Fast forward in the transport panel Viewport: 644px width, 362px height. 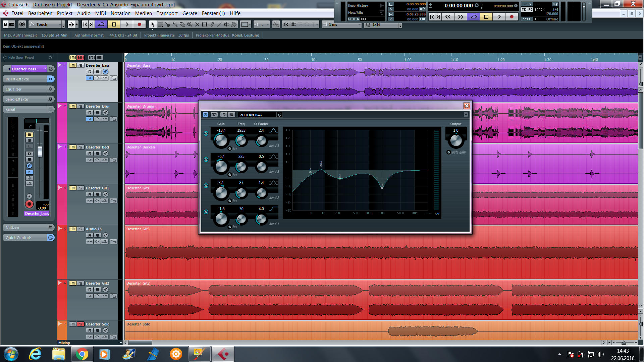coord(461,17)
